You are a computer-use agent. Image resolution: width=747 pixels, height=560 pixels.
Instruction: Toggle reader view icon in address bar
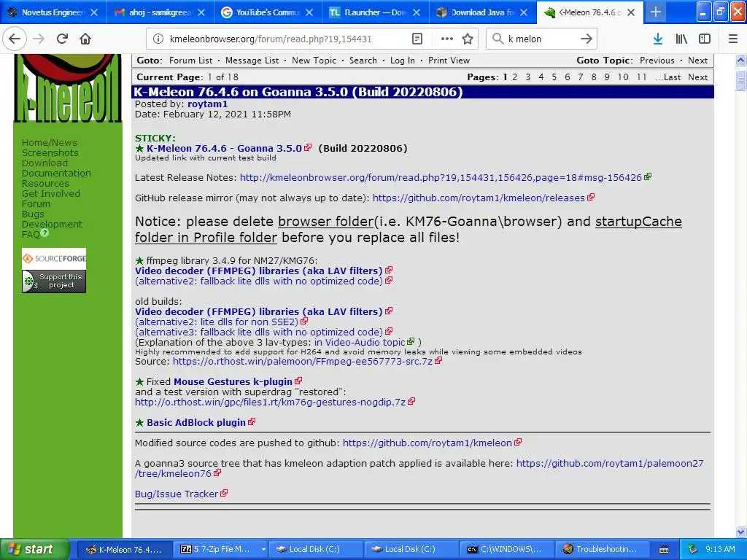point(417,39)
